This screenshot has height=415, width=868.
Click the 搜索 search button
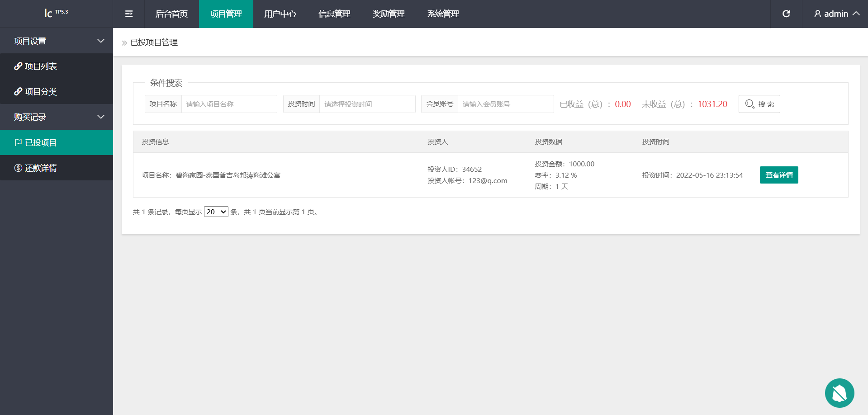coord(759,104)
